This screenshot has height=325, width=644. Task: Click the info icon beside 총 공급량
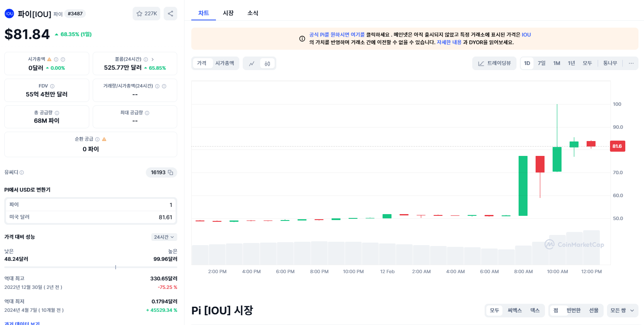coord(57,113)
